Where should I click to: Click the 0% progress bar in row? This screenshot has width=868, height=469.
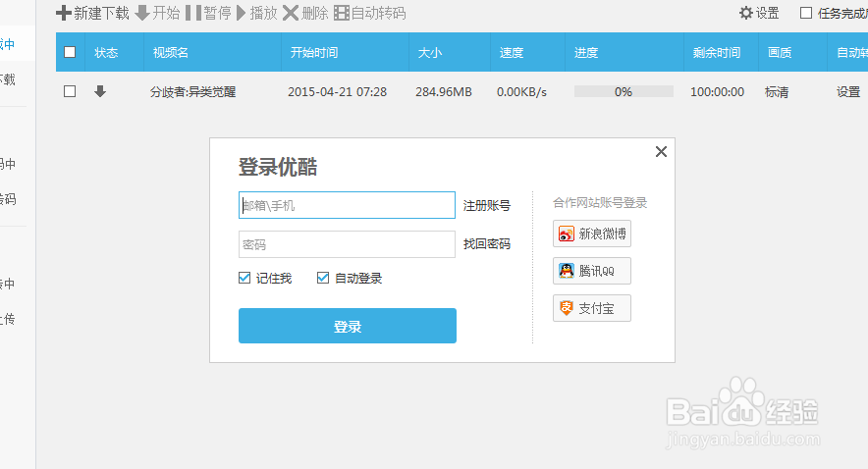[624, 91]
